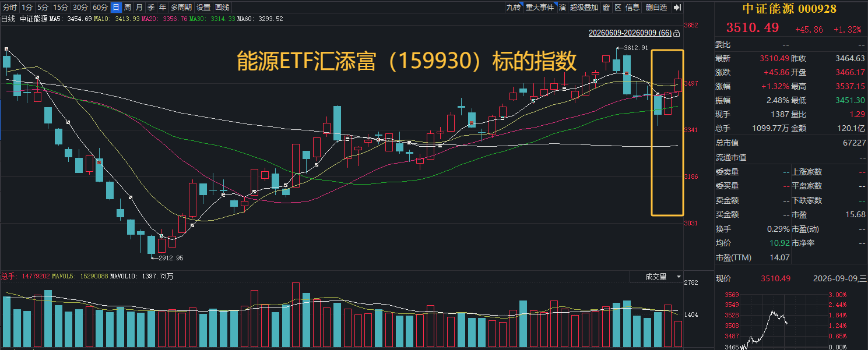
Task: Switch to the 年 yearly period
Action: point(162,8)
